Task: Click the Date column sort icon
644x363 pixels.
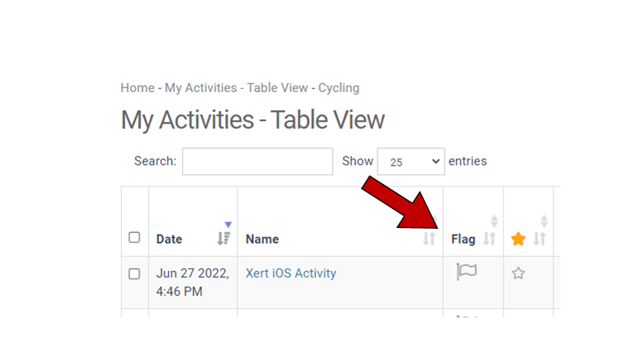Action: (x=223, y=239)
